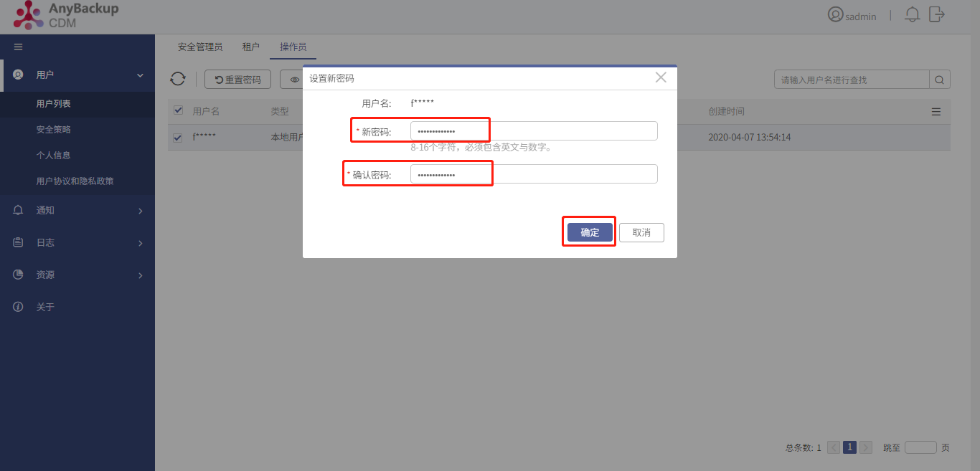Close the 设置新密码 dialog

(x=661, y=77)
